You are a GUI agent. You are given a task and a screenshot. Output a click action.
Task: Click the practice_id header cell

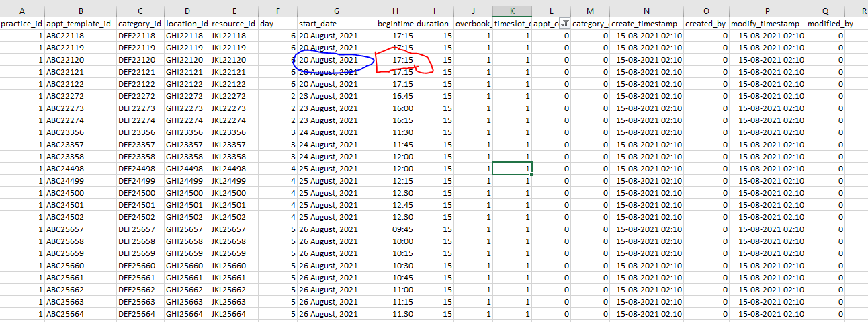point(22,24)
